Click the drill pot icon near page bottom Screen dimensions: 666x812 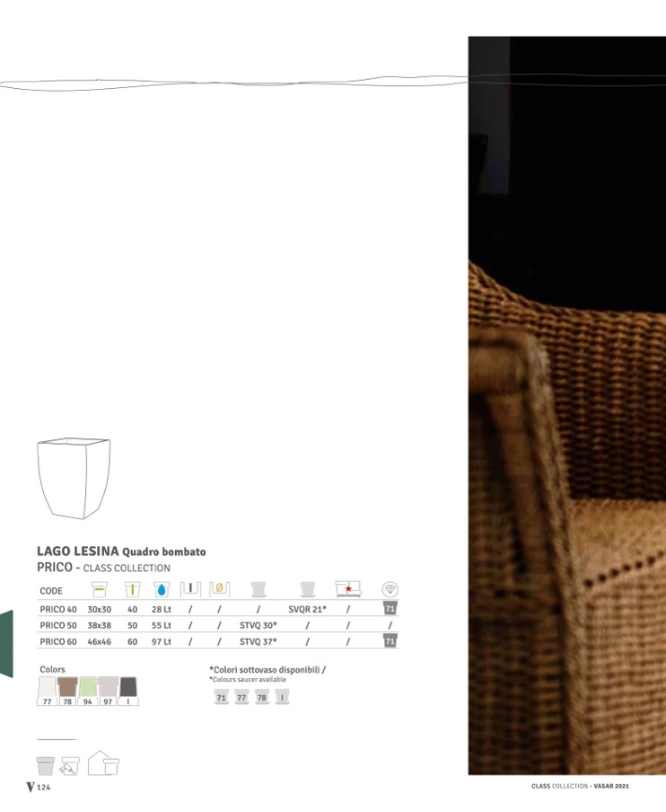[70, 767]
